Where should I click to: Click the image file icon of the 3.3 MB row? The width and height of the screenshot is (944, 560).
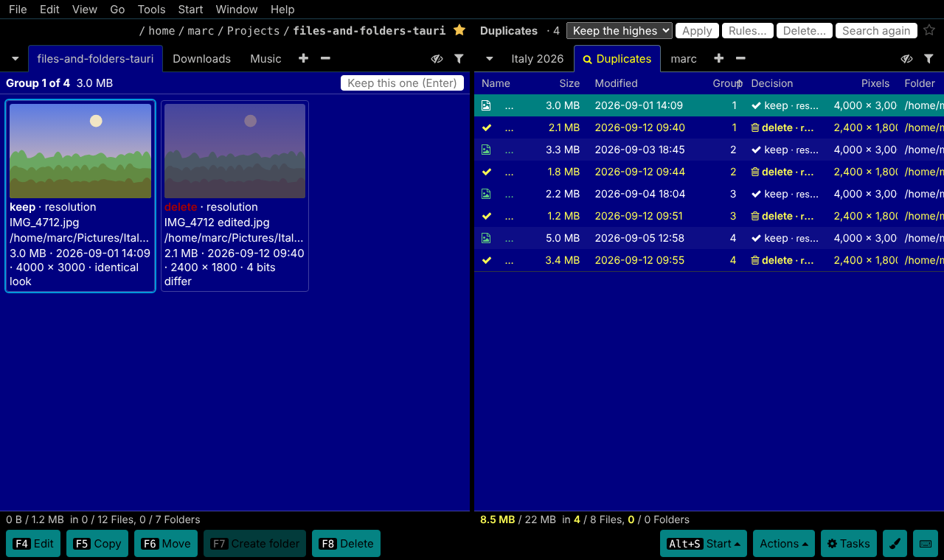click(x=486, y=150)
